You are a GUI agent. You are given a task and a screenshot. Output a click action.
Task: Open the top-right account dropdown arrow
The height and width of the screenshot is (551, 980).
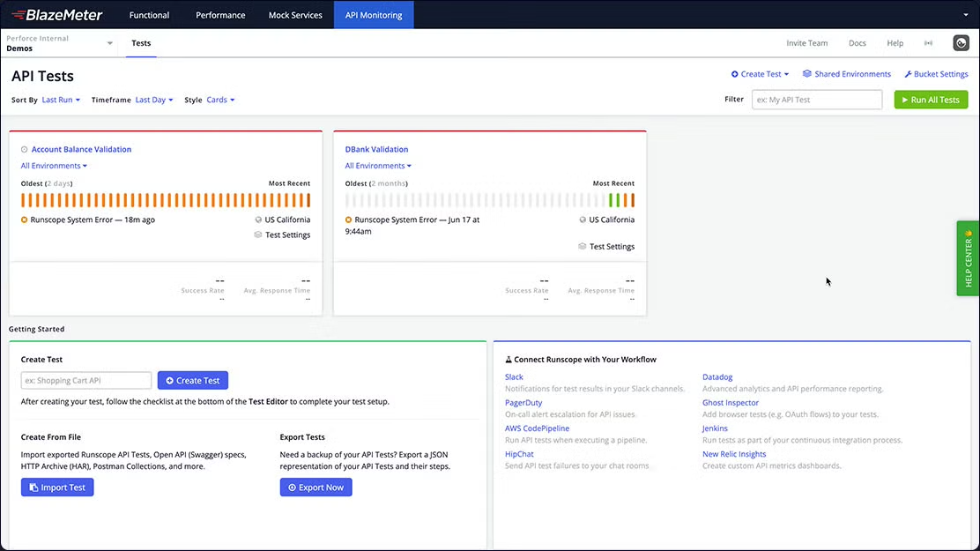pyautogui.click(x=966, y=14)
